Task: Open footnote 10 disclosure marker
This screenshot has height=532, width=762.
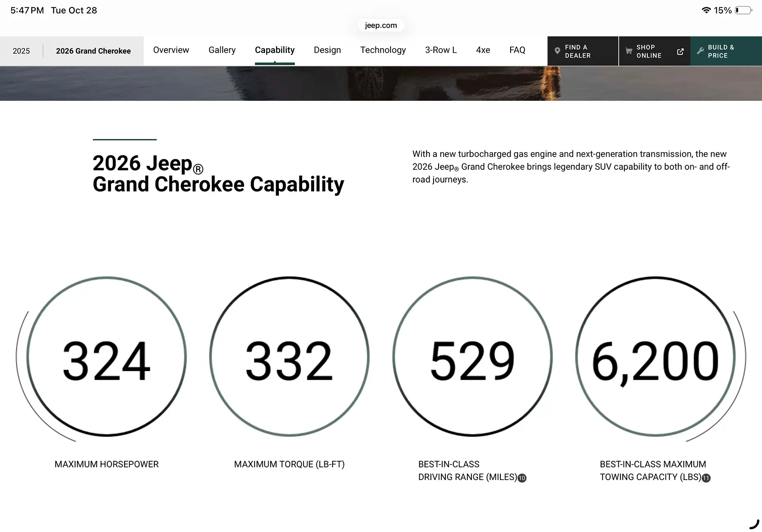Action: pos(522,478)
